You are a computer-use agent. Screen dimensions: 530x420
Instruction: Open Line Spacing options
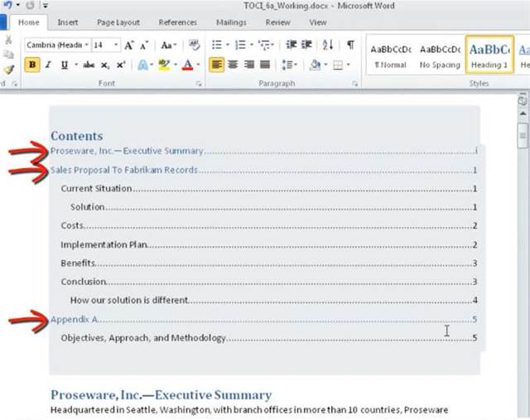[287, 65]
